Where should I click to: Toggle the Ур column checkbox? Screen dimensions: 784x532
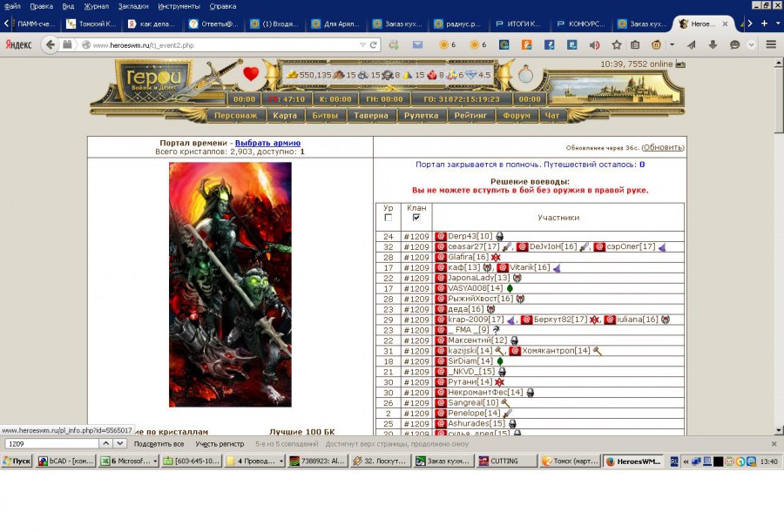[388, 218]
